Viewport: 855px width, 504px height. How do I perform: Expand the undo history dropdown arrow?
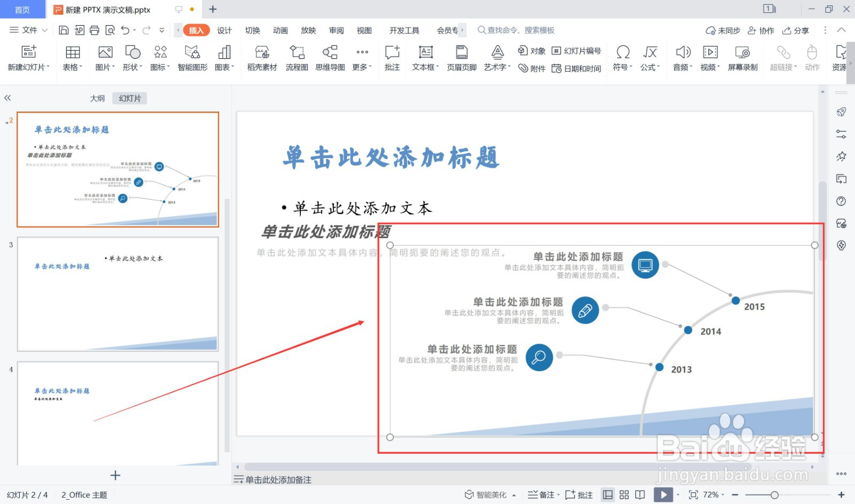click(135, 30)
